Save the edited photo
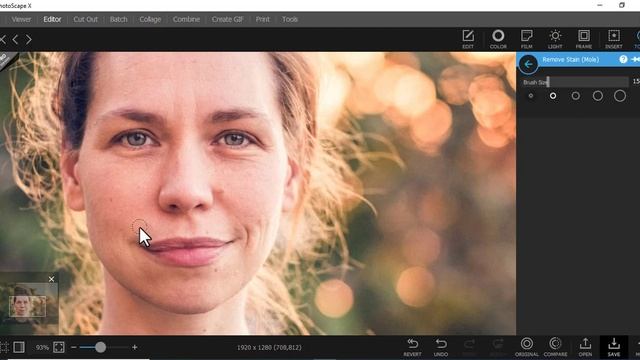This screenshot has width=640, height=360. [613, 347]
